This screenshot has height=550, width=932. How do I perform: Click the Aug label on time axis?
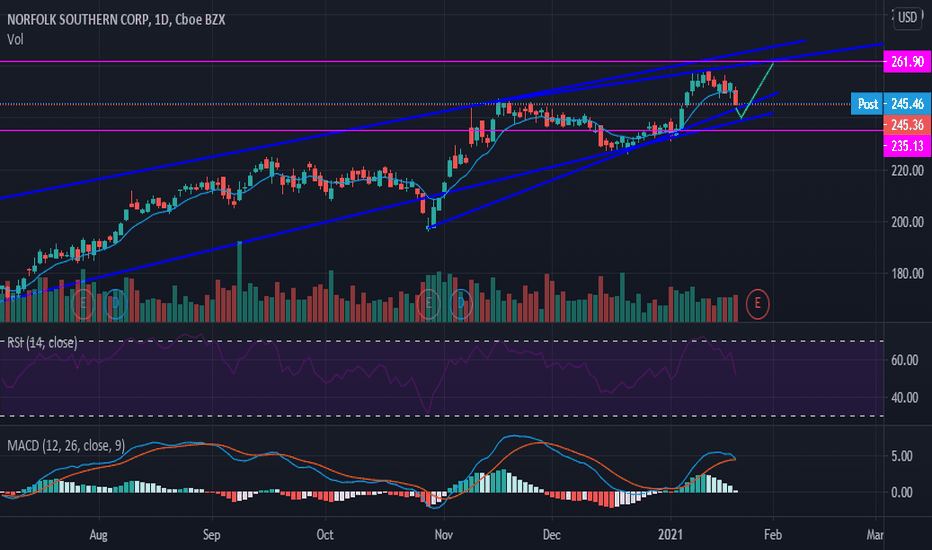[x=99, y=535]
